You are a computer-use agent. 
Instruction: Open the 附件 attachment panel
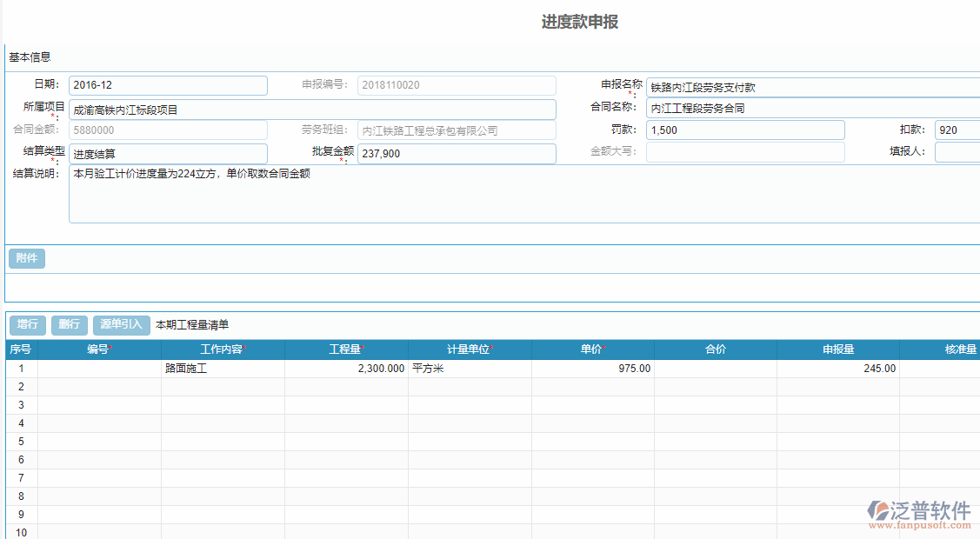[x=26, y=258]
